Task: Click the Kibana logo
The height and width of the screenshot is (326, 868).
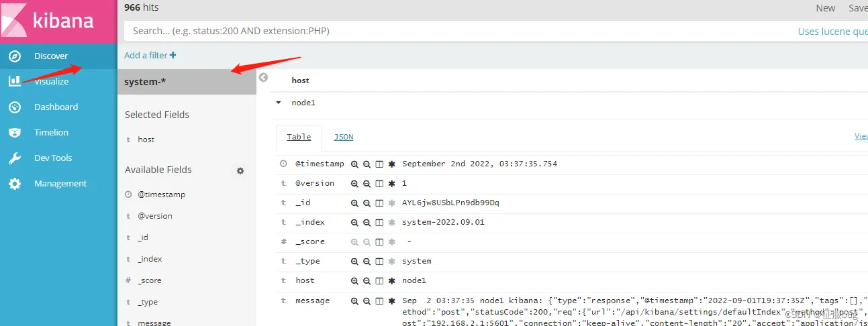Action: [x=58, y=20]
